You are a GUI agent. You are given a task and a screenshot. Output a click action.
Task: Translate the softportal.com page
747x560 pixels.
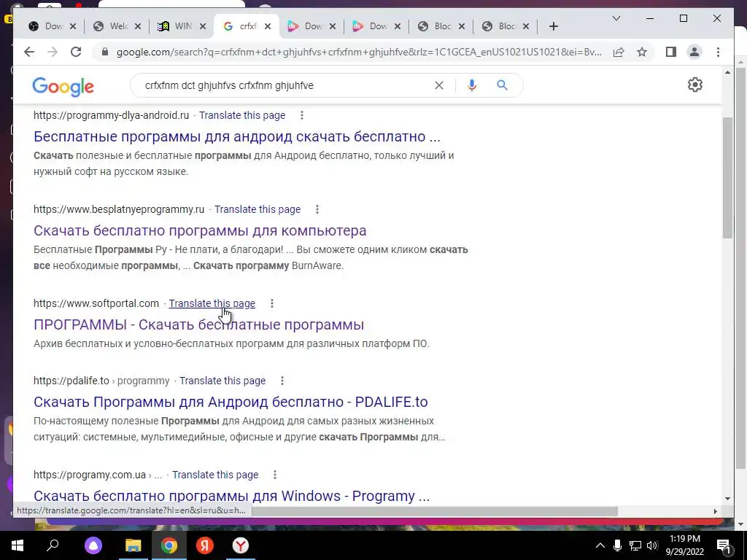click(212, 304)
